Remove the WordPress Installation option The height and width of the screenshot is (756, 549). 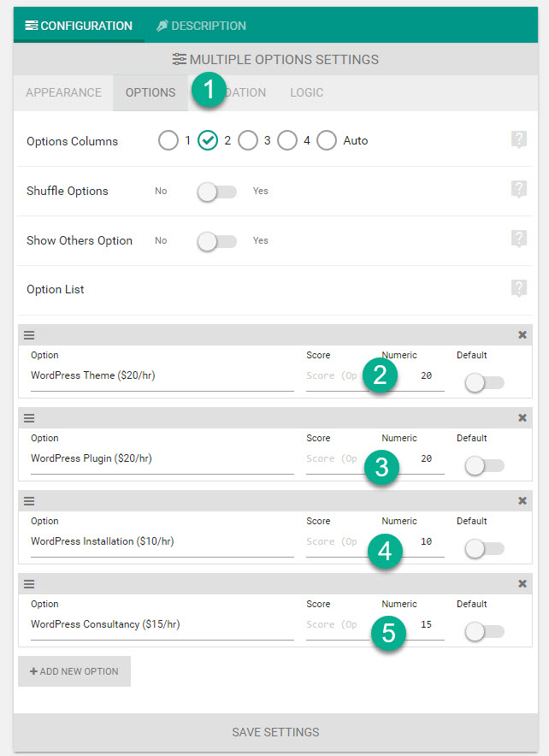coord(522,501)
